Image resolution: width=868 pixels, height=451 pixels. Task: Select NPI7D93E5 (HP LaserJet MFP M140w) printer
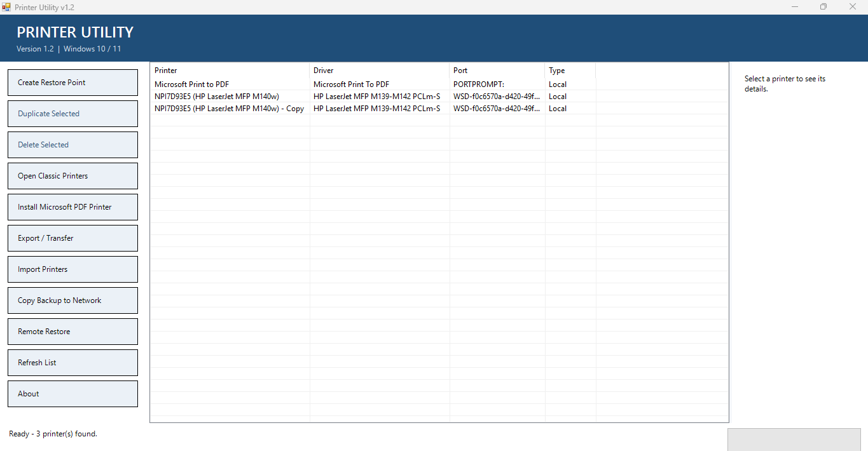coord(439,97)
